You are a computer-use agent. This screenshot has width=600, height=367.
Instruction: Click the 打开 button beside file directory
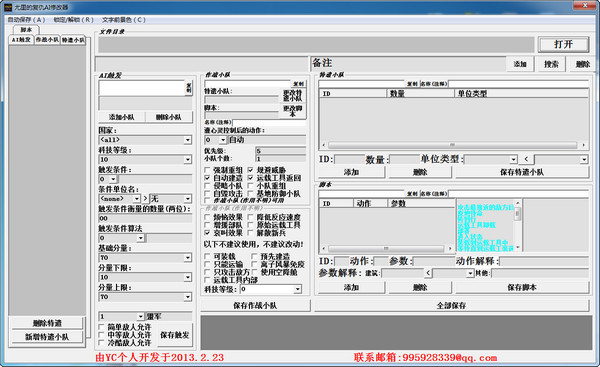pos(564,44)
